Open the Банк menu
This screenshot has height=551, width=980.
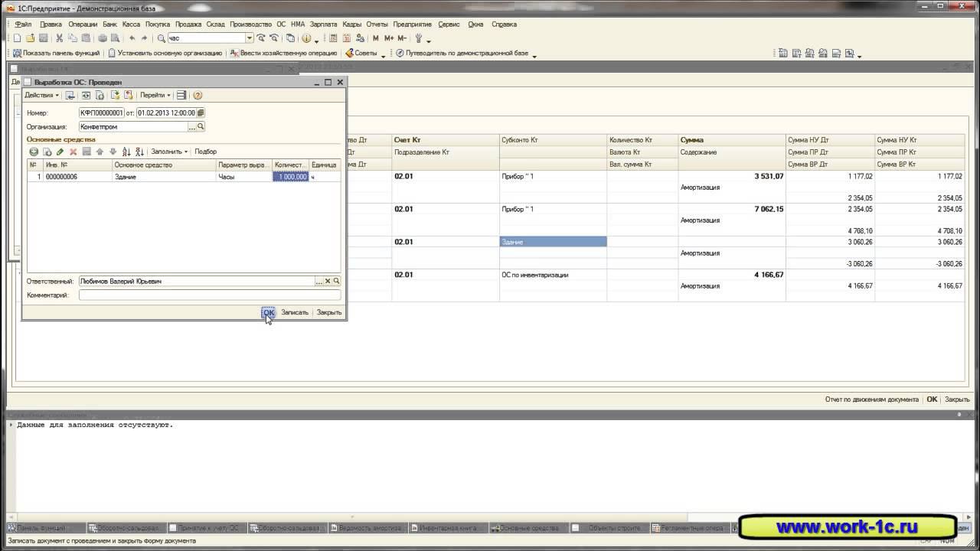[110, 24]
